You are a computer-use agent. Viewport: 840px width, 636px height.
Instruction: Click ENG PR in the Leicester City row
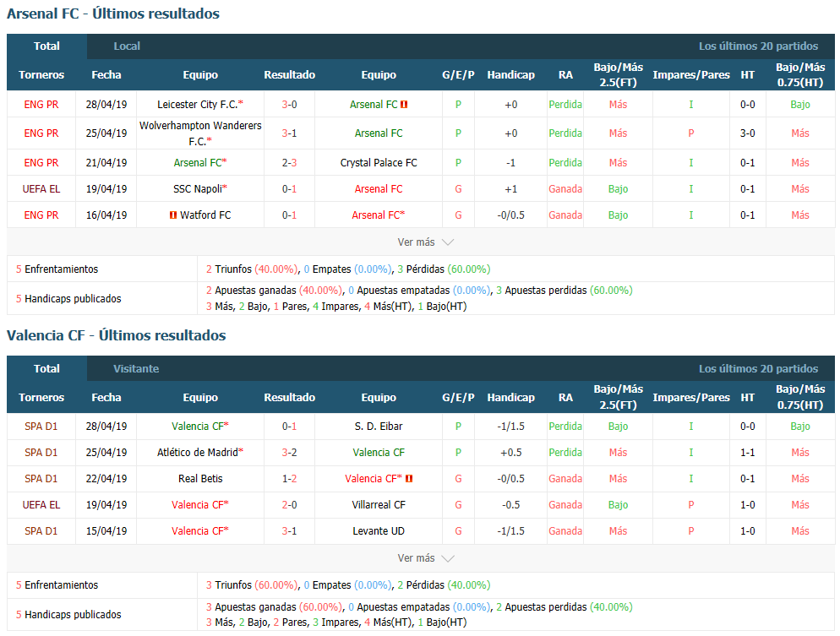(41, 105)
